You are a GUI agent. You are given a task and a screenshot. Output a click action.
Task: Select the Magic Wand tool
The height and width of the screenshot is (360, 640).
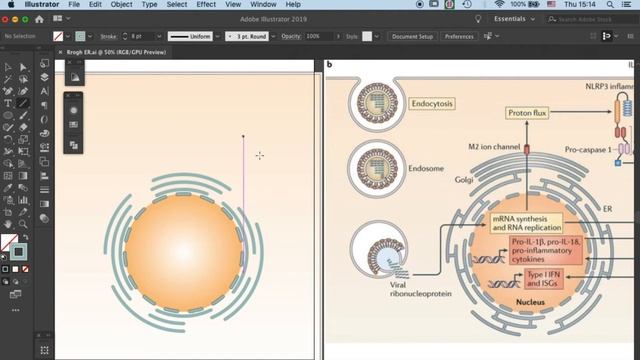8,79
